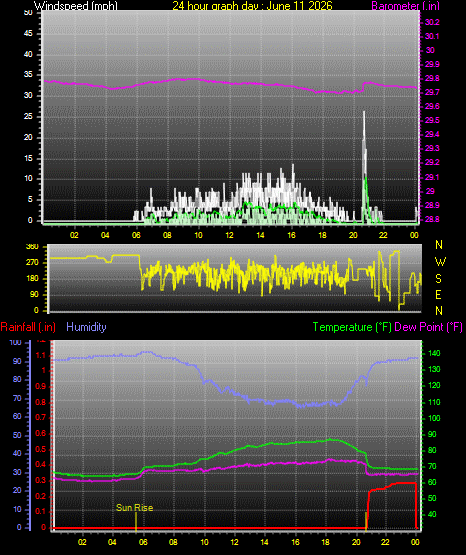Image resolution: width=466 pixels, height=555 pixels.
Task: Select the 24 hour graph day date title
Action: pyautogui.click(x=252, y=5)
